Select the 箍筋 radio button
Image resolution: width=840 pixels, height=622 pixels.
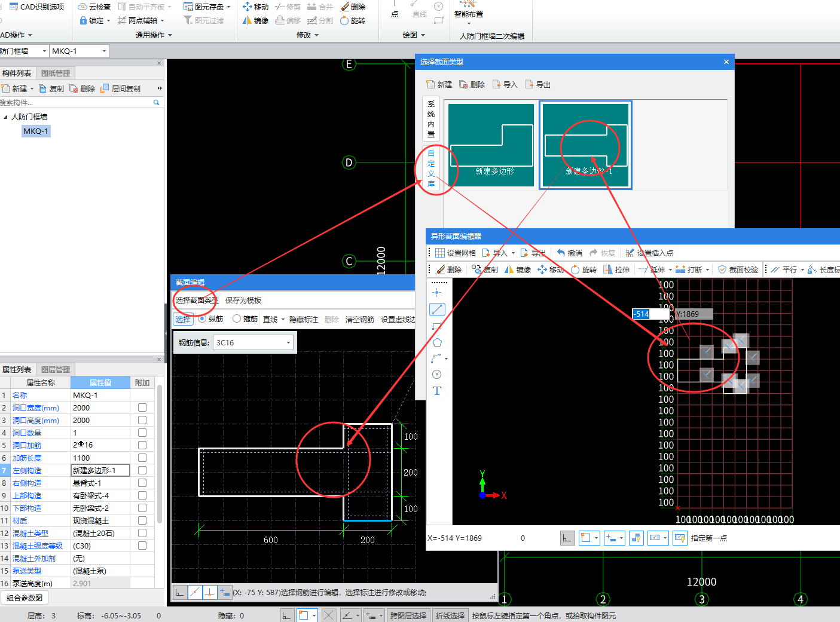pos(237,318)
